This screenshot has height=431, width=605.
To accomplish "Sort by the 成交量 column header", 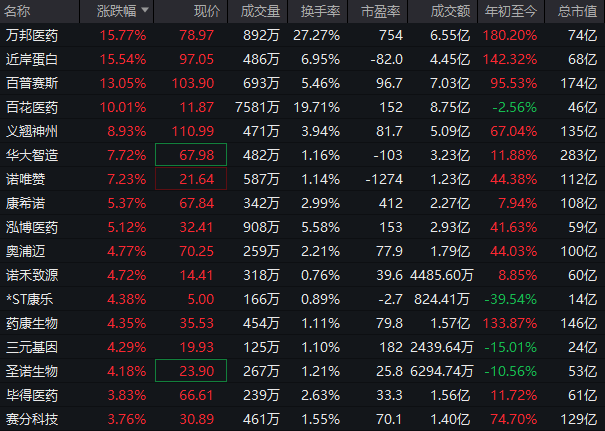I will click(x=260, y=11).
